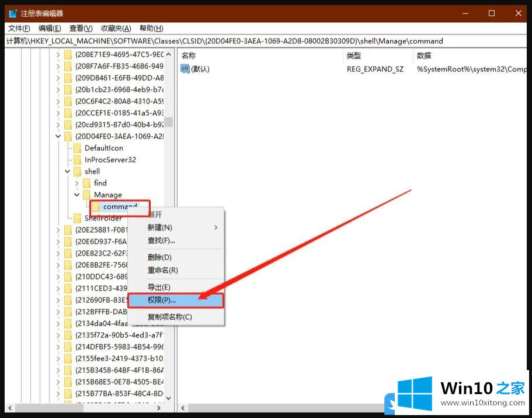Screen dimensions: 532x418
Task: Choose 新建(N) in the context menu
Action: (176, 227)
